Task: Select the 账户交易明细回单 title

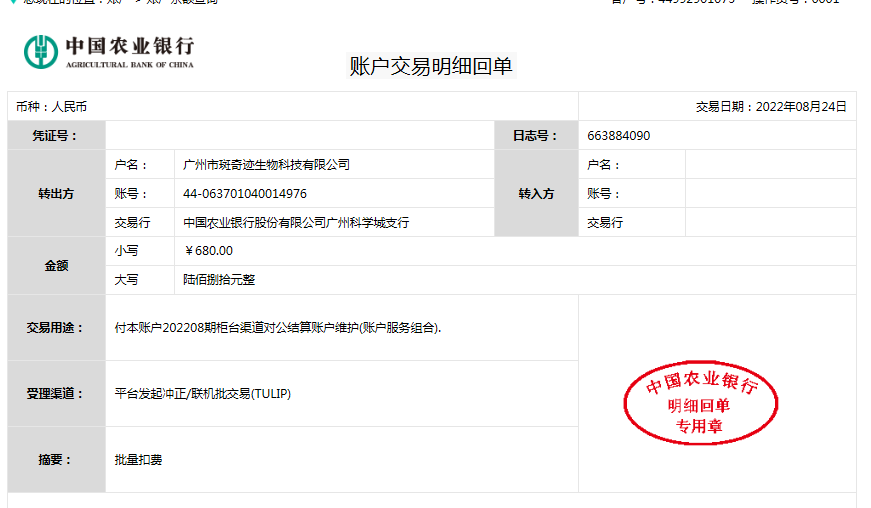Action: coord(431,66)
